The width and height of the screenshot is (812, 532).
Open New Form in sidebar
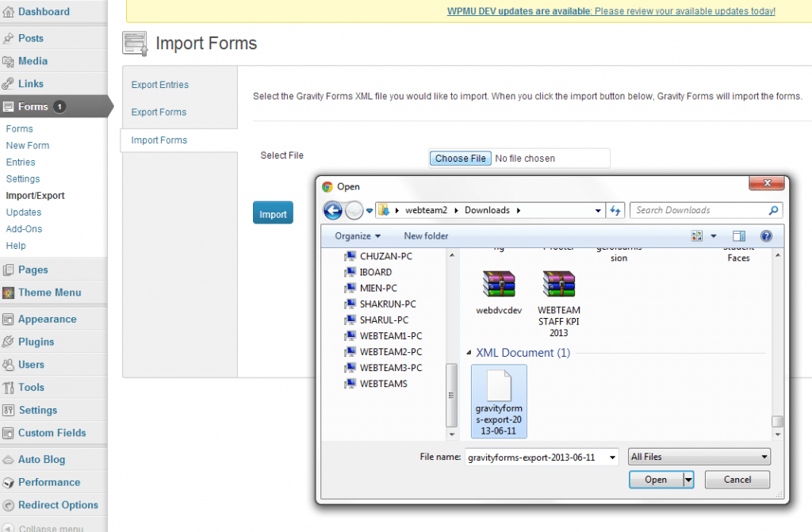tap(28, 146)
